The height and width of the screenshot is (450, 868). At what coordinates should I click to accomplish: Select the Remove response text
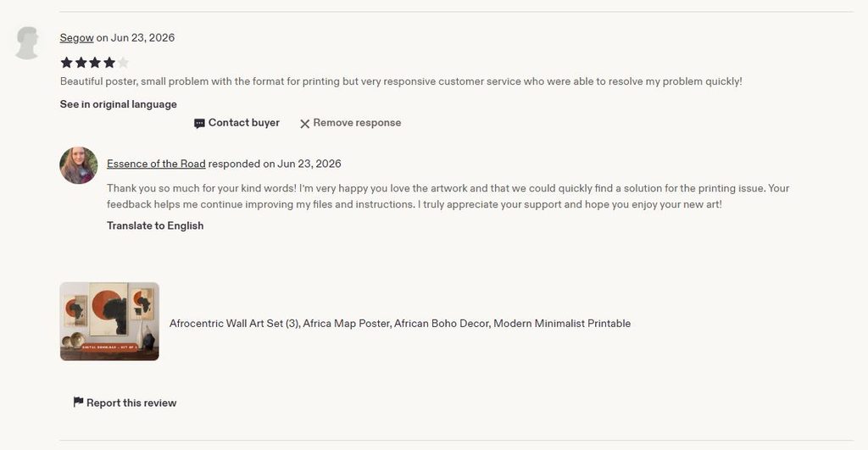357,123
